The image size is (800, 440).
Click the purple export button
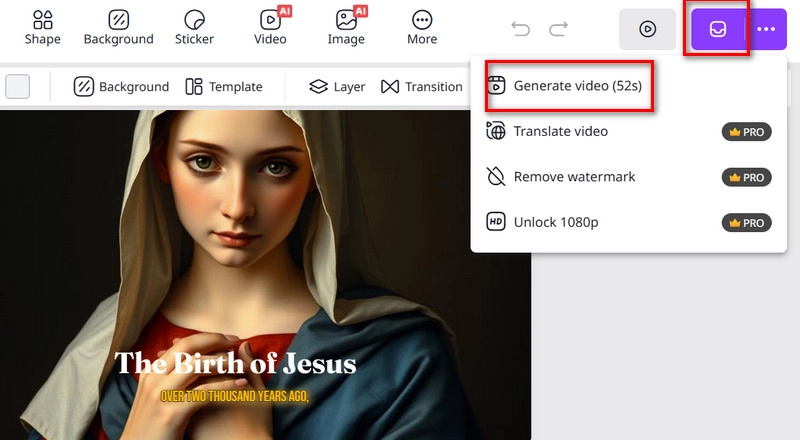[717, 29]
